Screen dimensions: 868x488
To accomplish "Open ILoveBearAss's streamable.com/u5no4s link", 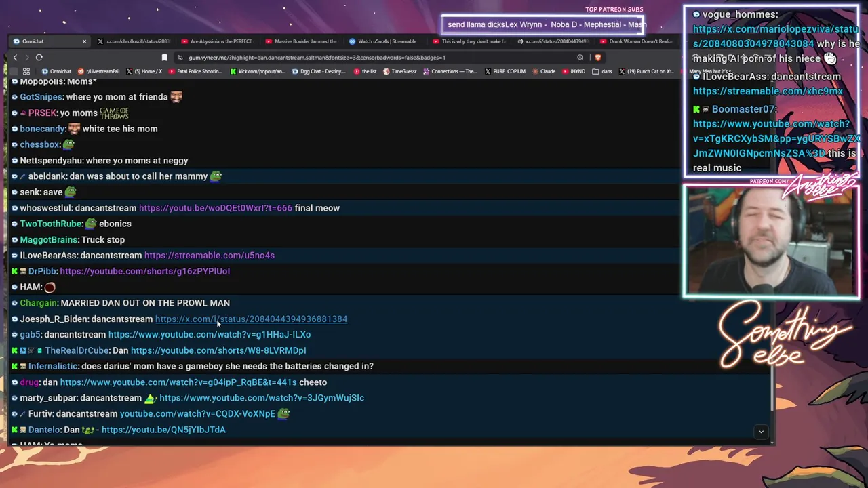I will pyautogui.click(x=210, y=256).
